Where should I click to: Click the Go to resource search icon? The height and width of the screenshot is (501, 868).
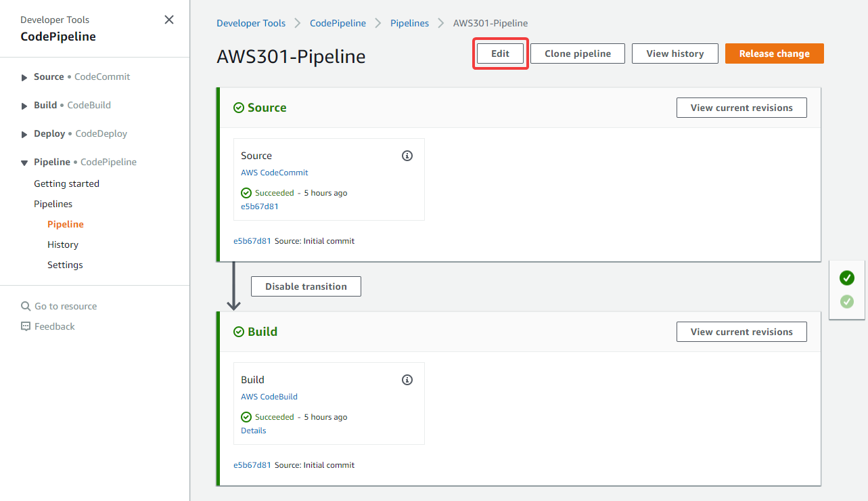tap(26, 306)
